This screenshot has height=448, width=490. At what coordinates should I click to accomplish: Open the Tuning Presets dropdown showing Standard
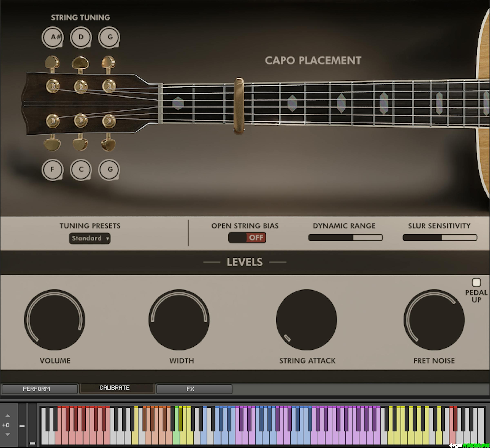(x=90, y=238)
